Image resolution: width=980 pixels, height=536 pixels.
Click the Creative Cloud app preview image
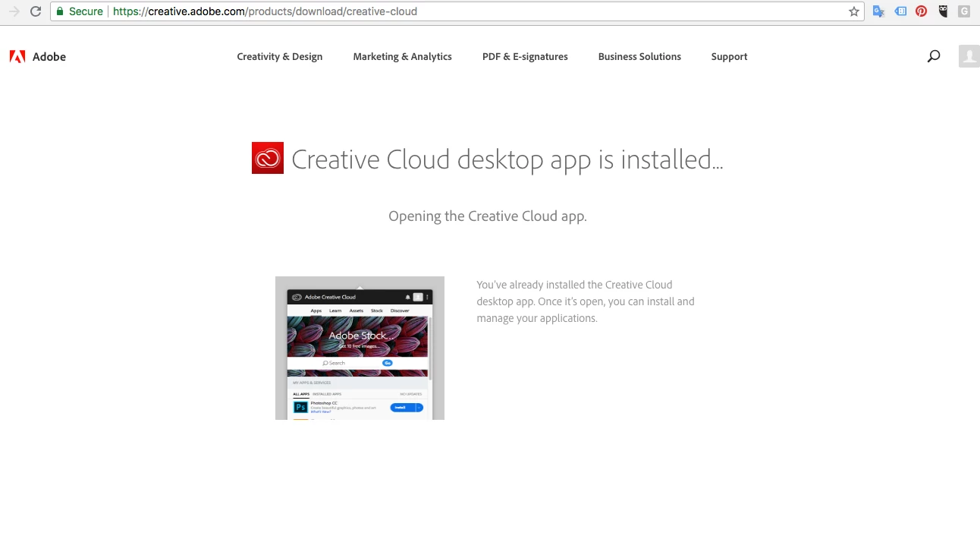360,348
